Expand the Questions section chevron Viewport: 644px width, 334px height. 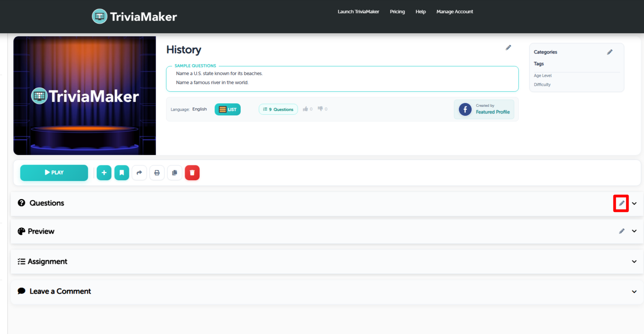click(634, 203)
